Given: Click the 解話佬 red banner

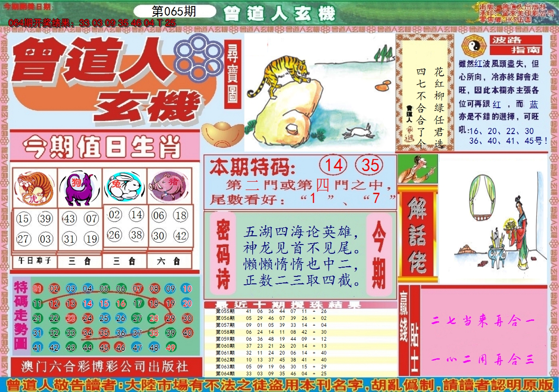Looking at the screenshot, I should (417, 234).
